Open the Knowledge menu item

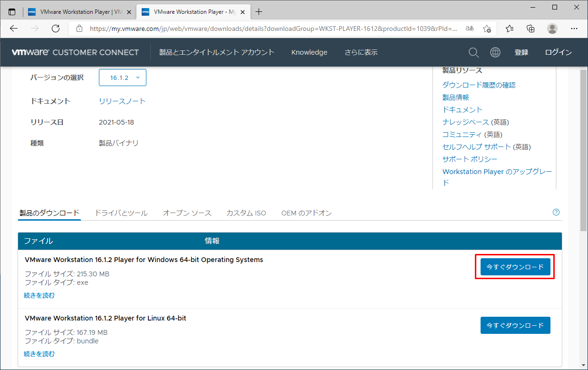pos(309,52)
